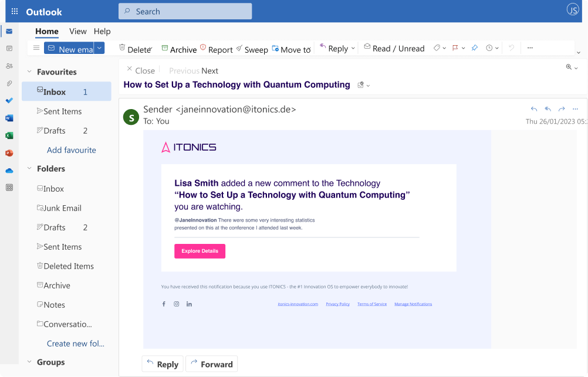Viewport: 588px width, 377px height.
Task: Expand the ribbon with the chevron
Action: (x=579, y=52)
